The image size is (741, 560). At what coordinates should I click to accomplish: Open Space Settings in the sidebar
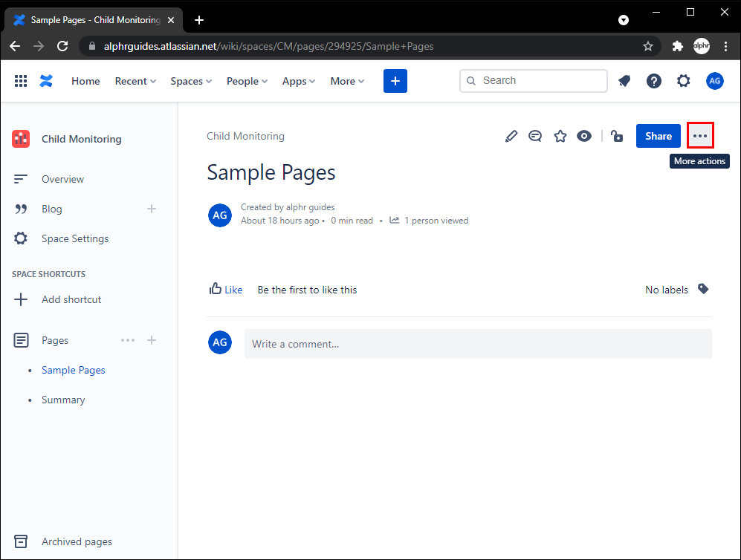pyautogui.click(x=75, y=238)
